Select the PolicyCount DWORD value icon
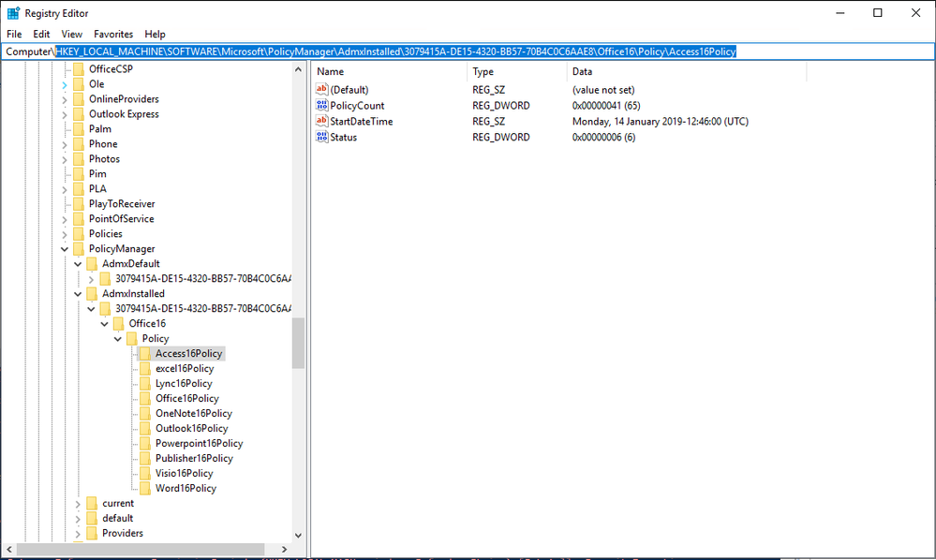This screenshot has height=560, width=936. coord(321,106)
